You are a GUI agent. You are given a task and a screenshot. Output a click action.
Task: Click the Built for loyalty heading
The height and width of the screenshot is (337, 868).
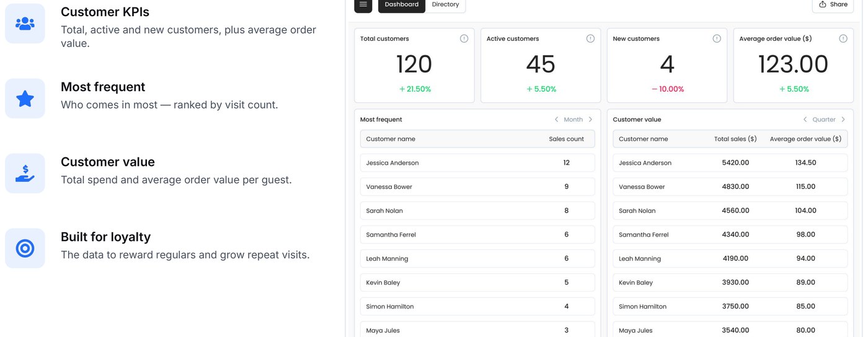click(105, 237)
